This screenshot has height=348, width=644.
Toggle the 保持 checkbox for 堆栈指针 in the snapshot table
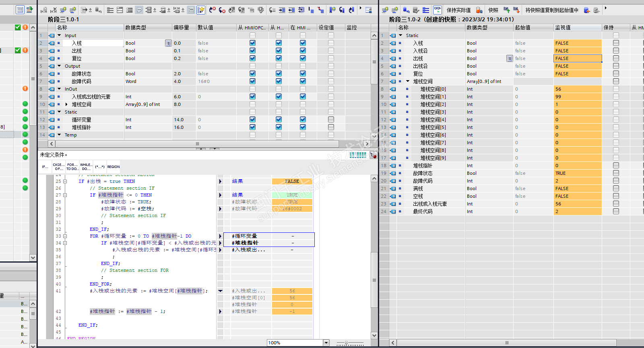coord(616,166)
